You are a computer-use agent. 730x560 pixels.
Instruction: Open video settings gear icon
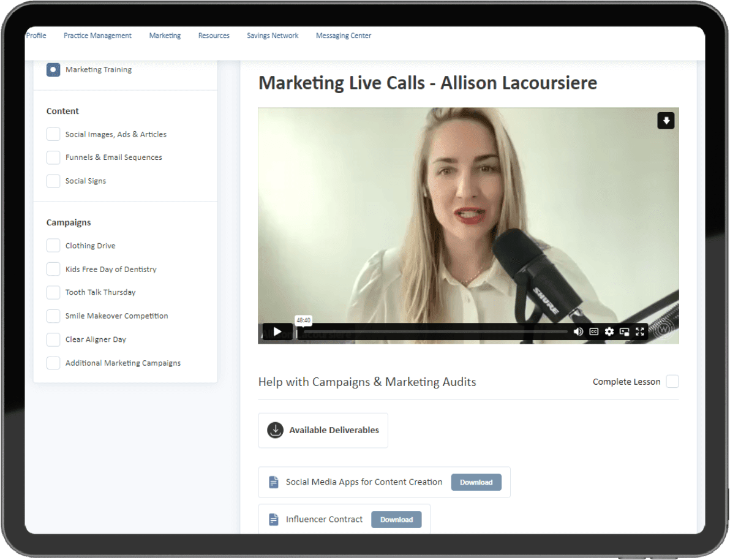pos(609,331)
